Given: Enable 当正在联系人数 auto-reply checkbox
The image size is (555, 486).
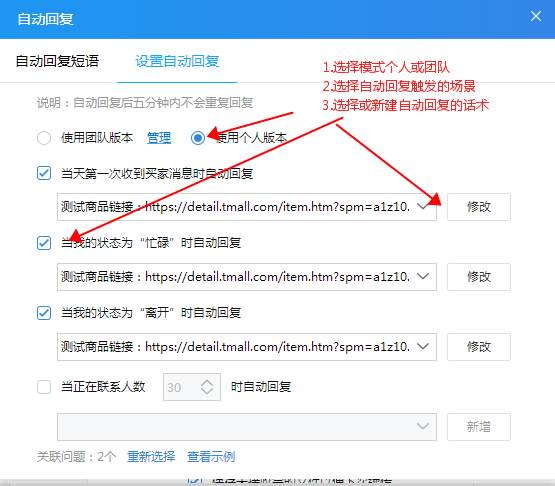Looking at the screenshot, I should tap(44, 387).
